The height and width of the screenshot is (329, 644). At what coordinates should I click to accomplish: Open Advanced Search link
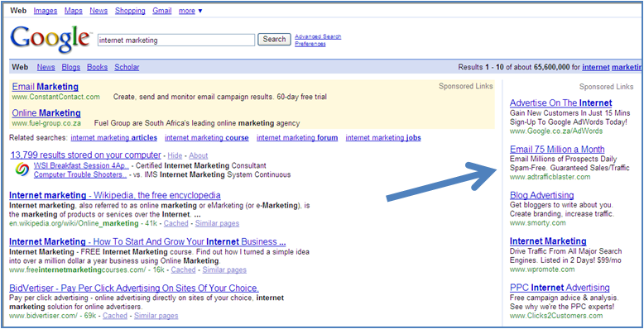coord(318,36)
